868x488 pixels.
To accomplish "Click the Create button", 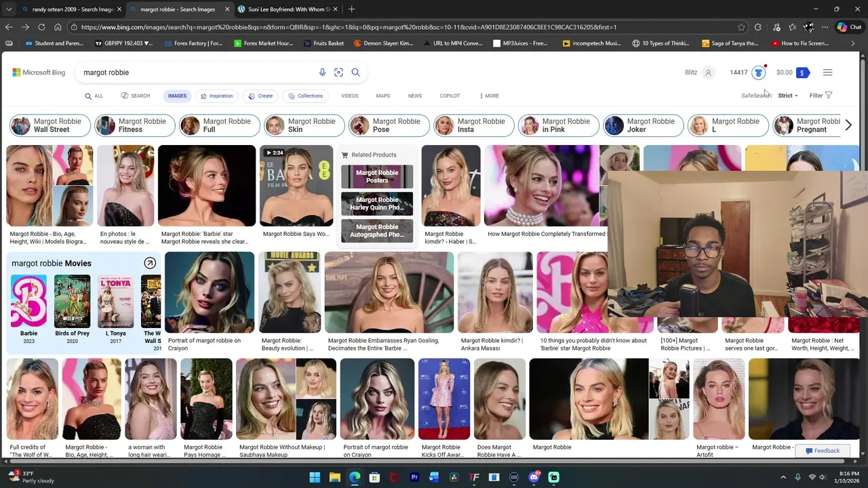I will tap(260, 96).
